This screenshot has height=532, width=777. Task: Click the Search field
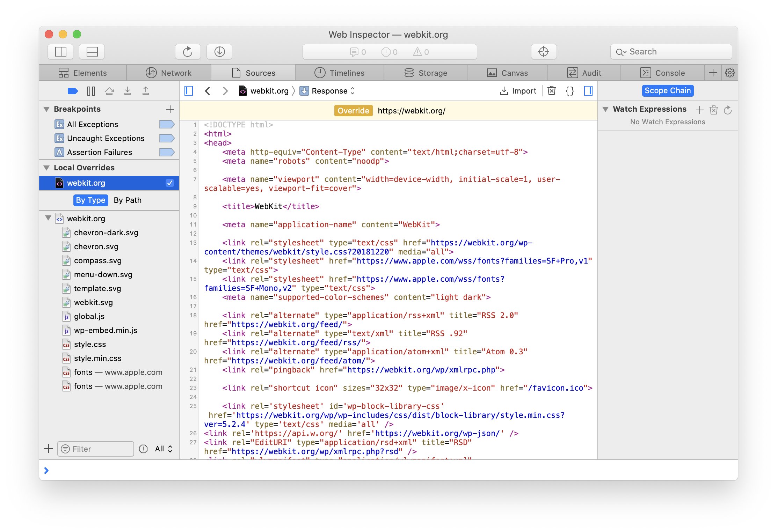(671, 52)
